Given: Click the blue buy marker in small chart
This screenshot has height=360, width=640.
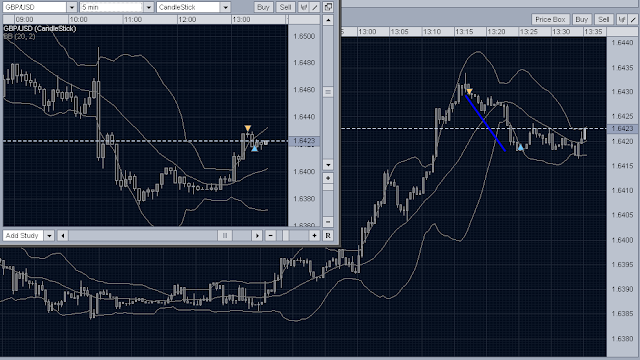Looking at the screenshot, I should point(254,149).
